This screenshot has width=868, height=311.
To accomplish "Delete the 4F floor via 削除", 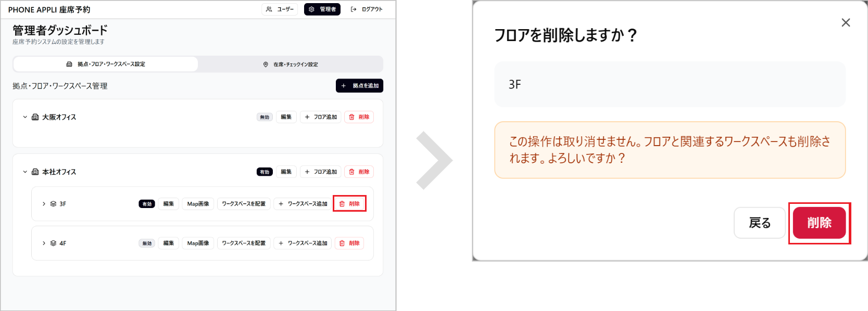I will click(x=349, y=243).
